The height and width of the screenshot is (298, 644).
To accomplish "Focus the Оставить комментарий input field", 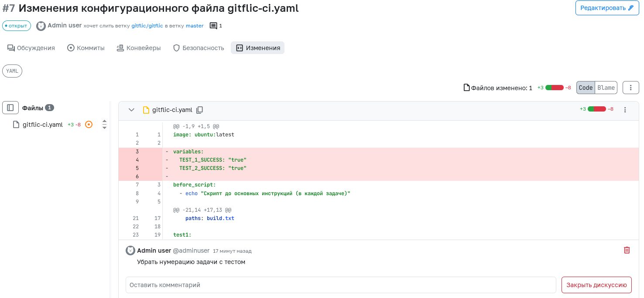I will pyautogui.click(x=340, y=285).
